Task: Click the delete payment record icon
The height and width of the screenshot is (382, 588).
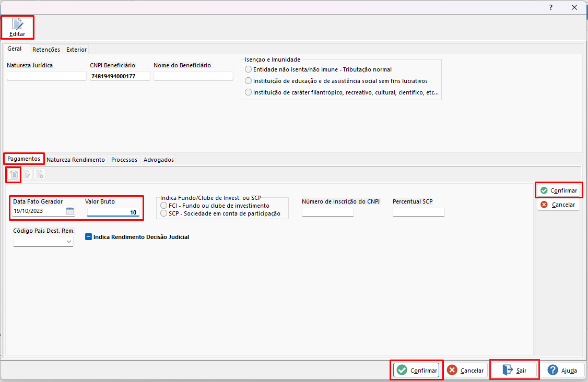Action: (39, 175)
